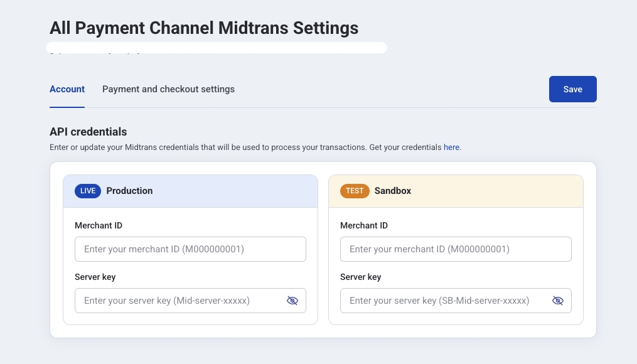Click the LIVE badge on Production
637x364 pixels.
pos(88,191)
